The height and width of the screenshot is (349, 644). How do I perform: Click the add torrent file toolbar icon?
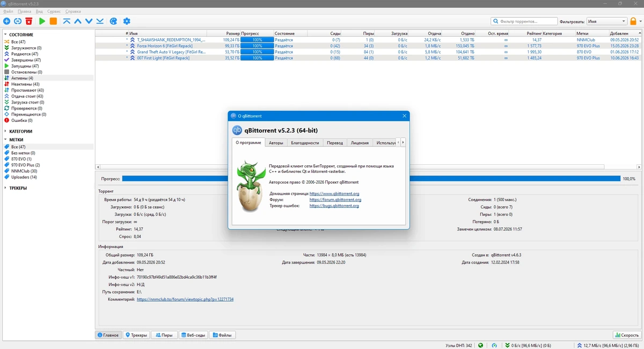[6, 21]
